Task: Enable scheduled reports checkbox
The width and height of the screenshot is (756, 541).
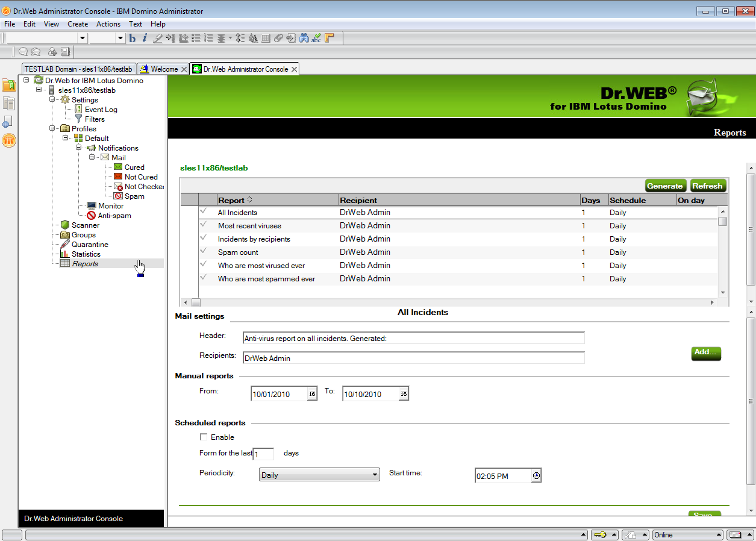Action: [204, 437]
